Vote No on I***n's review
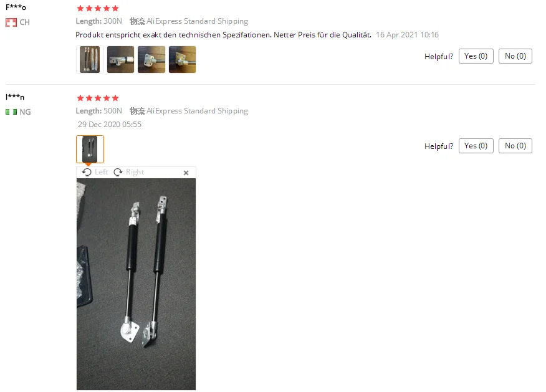This screenshot has height=392, width=546. 515,146
